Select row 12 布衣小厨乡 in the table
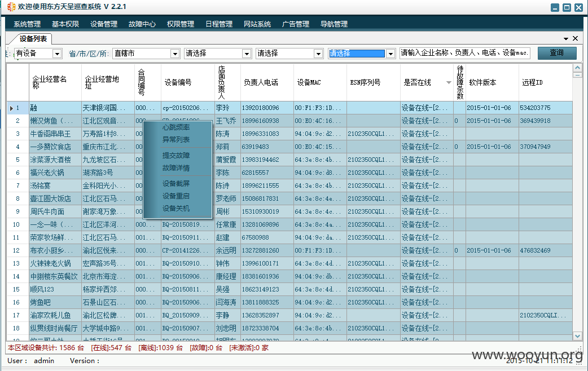The height and width of the screenshot is (371, 588). [289, 250]
